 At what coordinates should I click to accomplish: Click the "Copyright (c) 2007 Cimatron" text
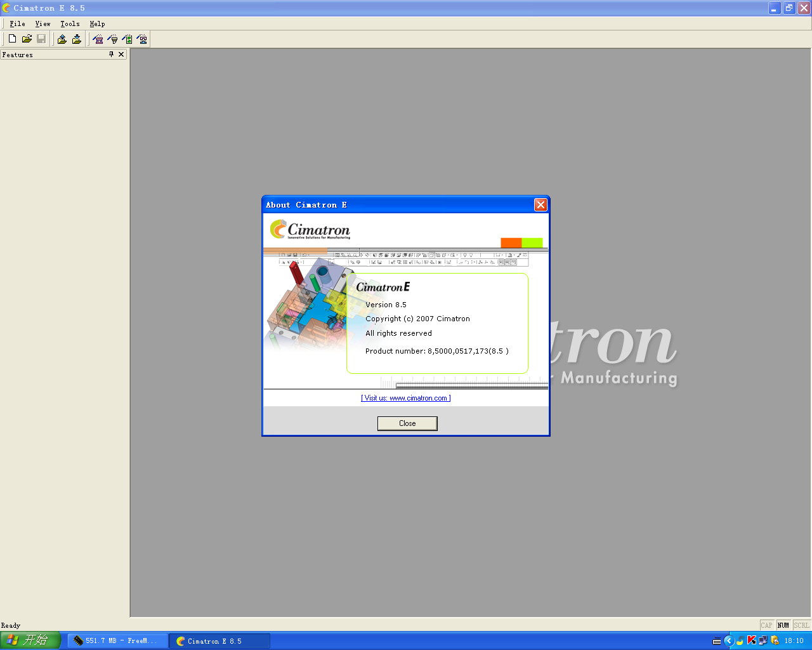417,319
